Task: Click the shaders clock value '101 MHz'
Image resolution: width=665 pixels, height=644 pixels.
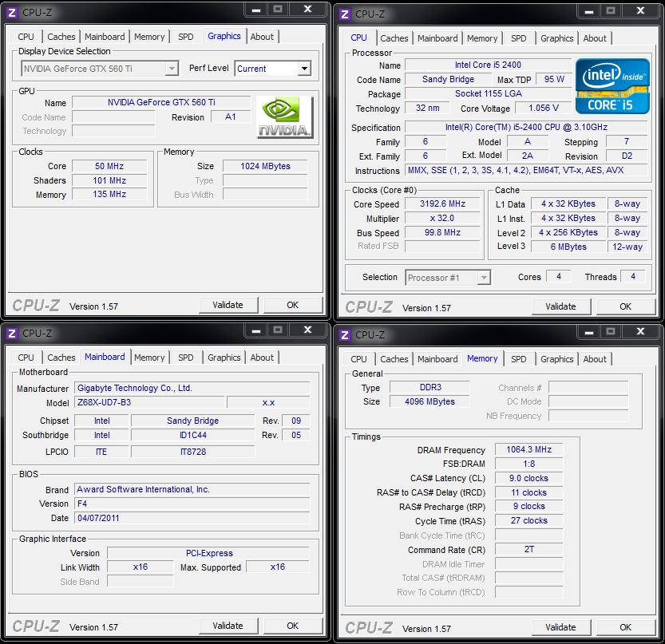Action: [x=109, y=180]
